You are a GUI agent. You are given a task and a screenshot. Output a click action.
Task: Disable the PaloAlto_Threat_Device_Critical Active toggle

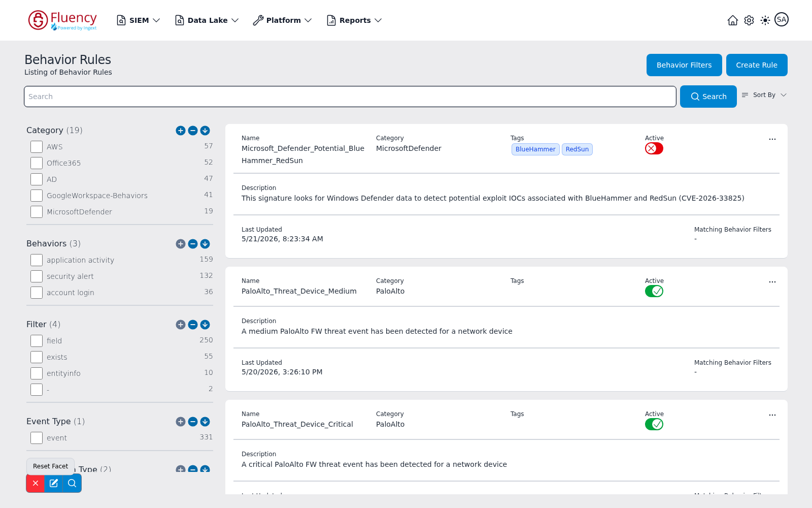[x=654, y=424]
